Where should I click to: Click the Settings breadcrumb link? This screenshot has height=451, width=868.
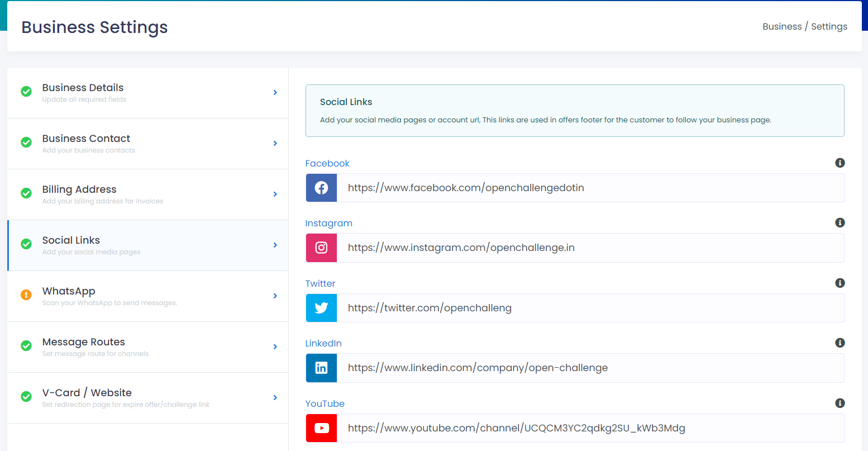tap(829, 26)
